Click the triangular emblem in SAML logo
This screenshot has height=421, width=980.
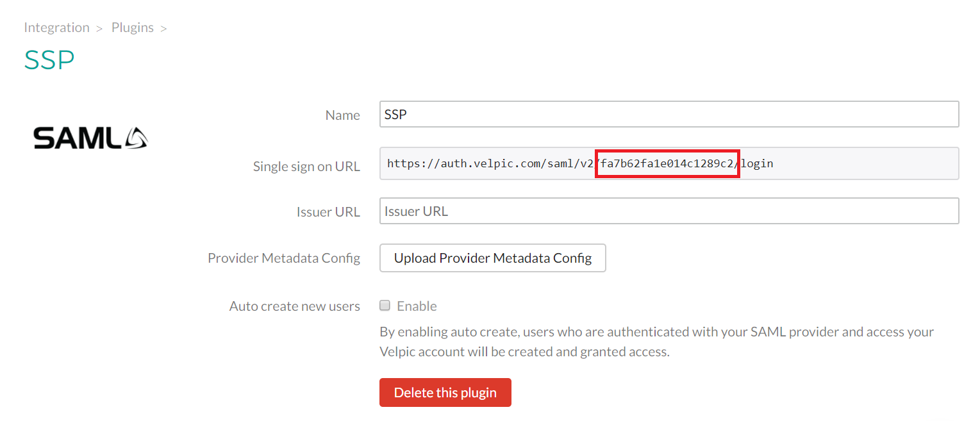point(135,137)
